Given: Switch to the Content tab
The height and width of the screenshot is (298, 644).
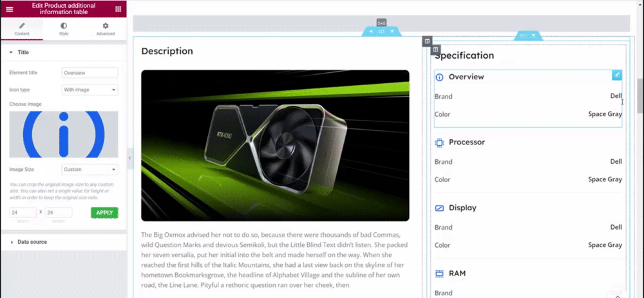Looking at the screenshot, I should pyautogui.click(x=22, y=29).
